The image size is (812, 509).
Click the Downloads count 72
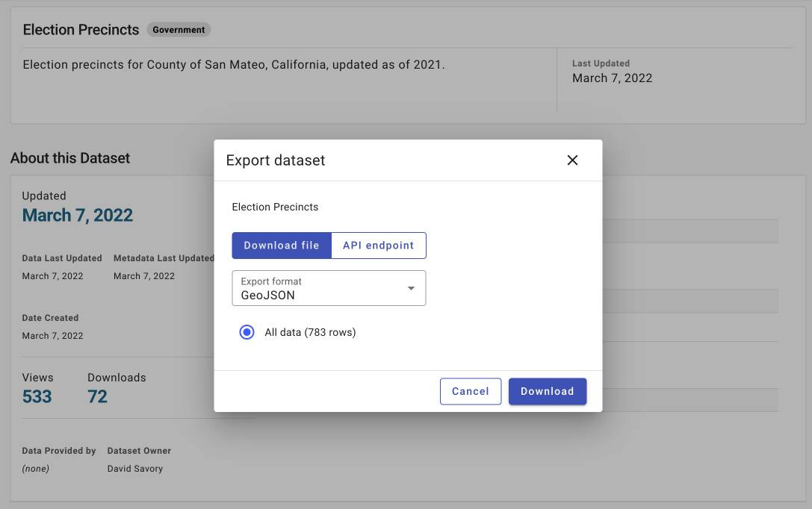pyautogui.click(x=97, y=397)
